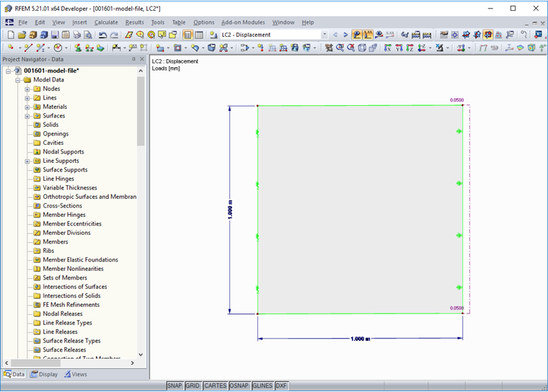View in Z direction

pos(410,48)
